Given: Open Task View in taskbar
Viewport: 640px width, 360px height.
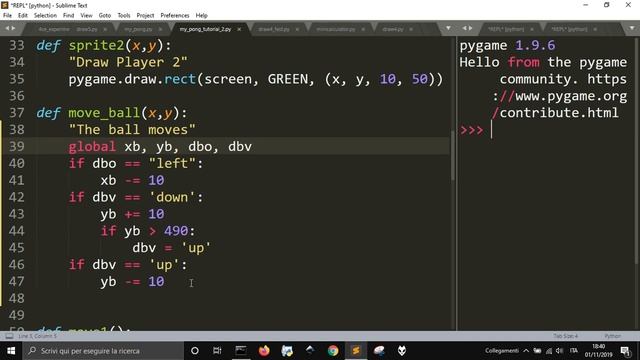Looking at the screenshot, I should (217, 351).
